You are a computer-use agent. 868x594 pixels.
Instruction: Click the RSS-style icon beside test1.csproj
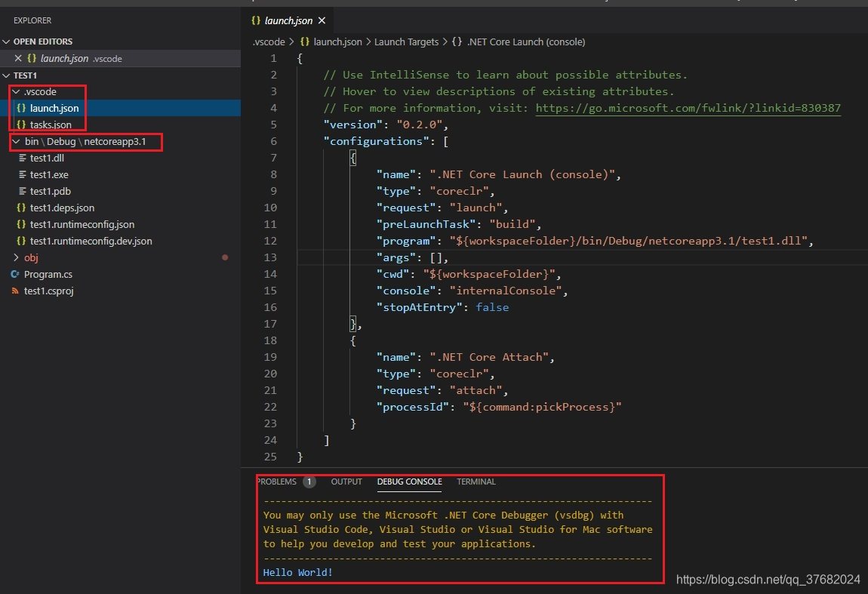pyautogui.click(x=15, y=291)
